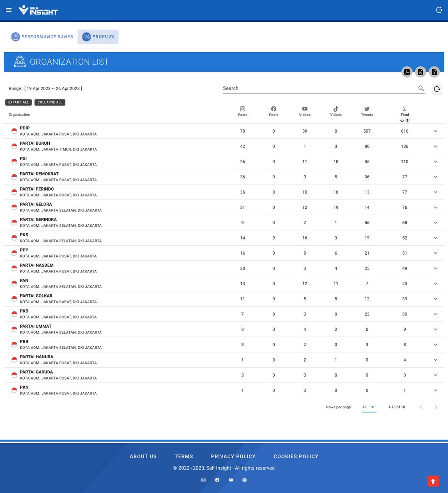
Task: Click PDIP total value 616
Action: [405, 131]
